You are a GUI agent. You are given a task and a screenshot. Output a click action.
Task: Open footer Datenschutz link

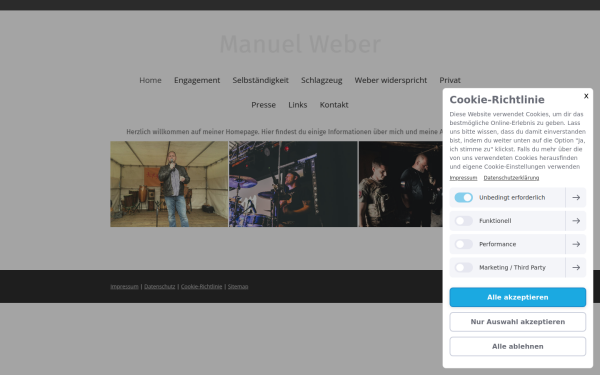point(160,286)
